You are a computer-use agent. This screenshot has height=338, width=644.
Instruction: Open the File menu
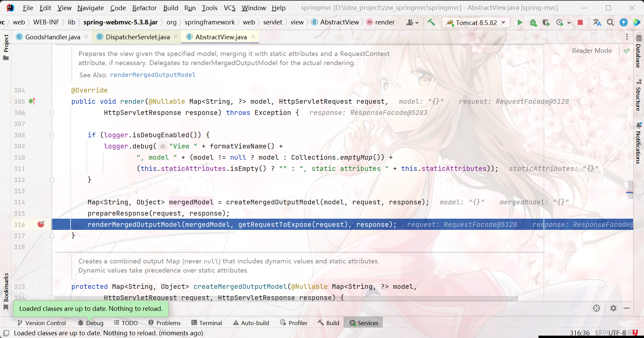point(28,8)
